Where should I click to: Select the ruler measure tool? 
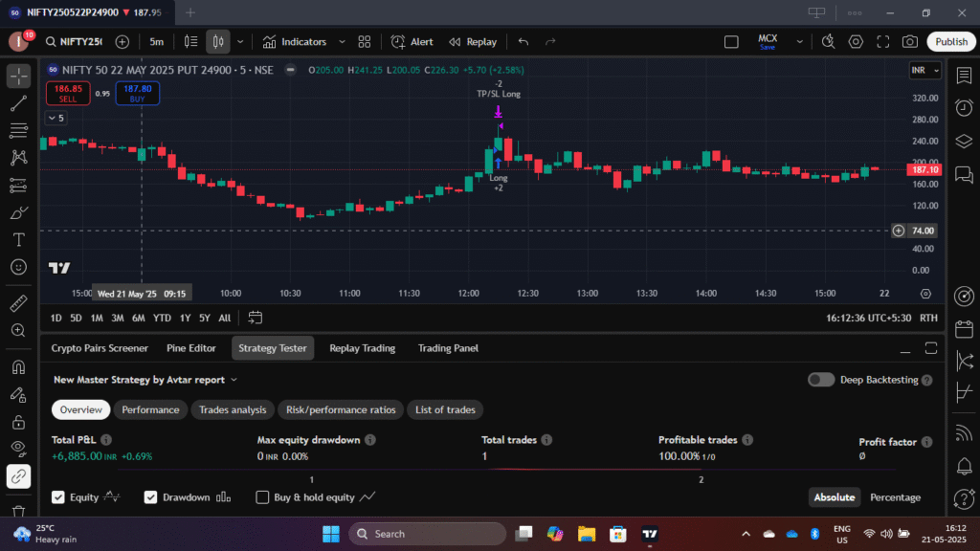[19, 303]
